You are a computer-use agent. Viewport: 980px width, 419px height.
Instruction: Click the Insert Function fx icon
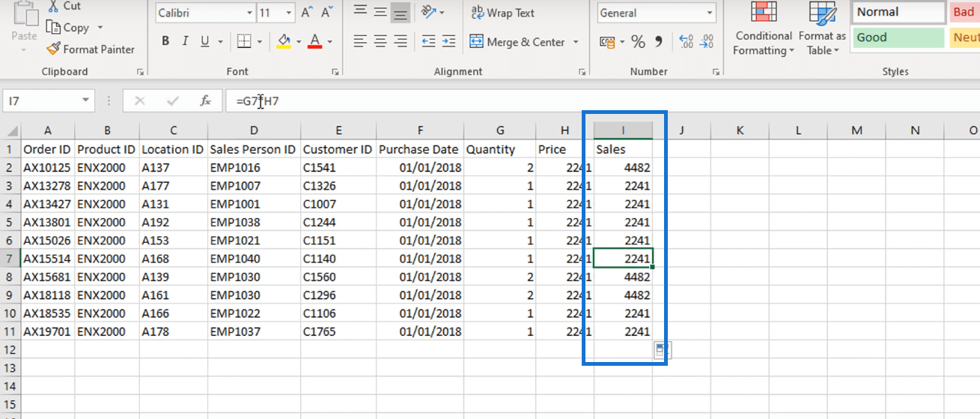click(x=205, y=100)
